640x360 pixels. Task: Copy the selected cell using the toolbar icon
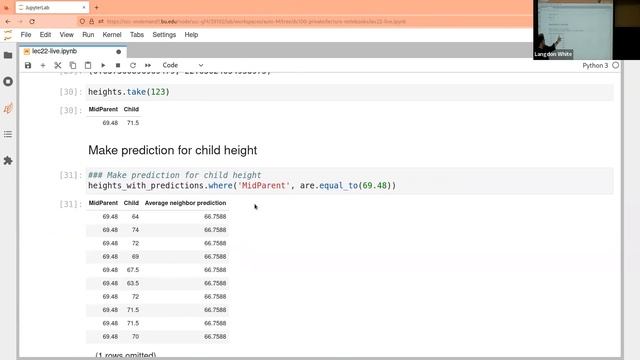(x=73, y=65)
